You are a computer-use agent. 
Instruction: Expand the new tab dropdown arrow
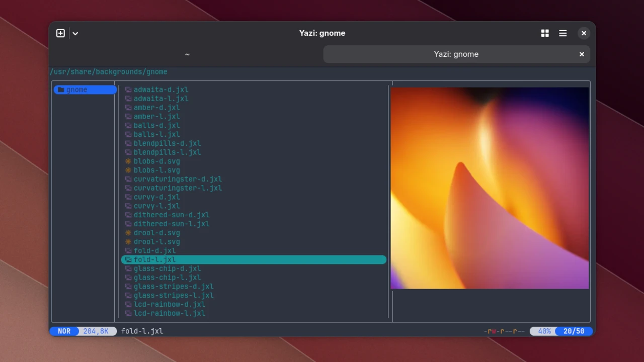(75, 33)
